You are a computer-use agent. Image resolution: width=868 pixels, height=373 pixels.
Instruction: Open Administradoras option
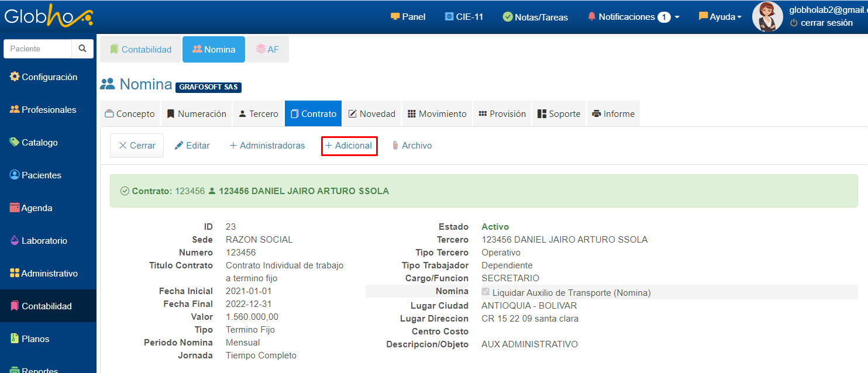pos(267,146)
